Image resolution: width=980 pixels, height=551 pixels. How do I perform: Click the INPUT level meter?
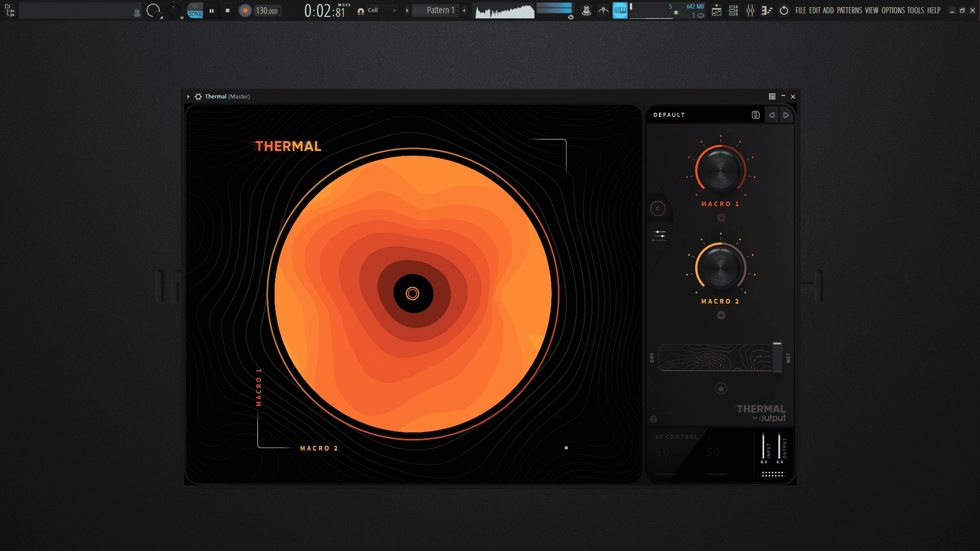[x=764, y=446]
